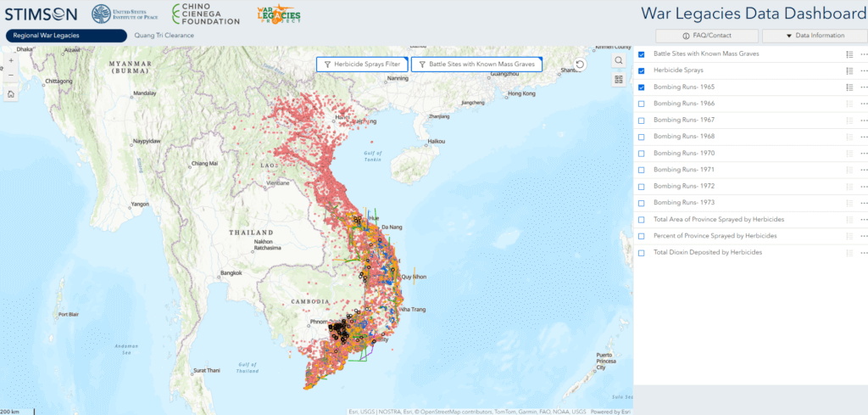The image size is (868, 415).
Task: Show legend for Herbicide Sprays layer
Action: point(849,70)
